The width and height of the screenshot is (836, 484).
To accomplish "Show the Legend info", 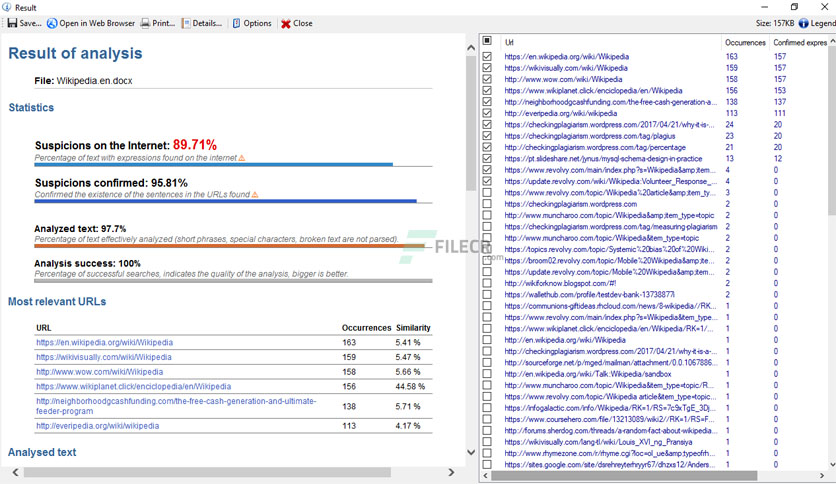I will click(817, 23).
